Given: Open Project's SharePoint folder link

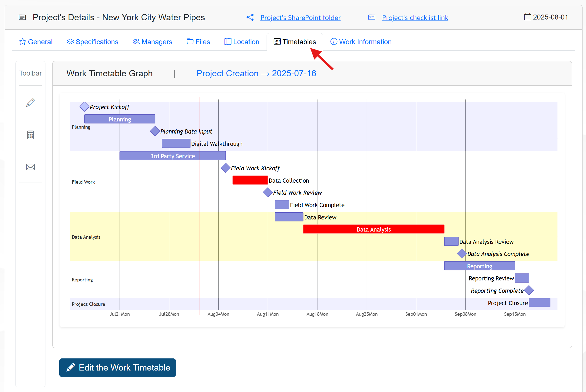Looking at the screenshot, I should 300,18.
